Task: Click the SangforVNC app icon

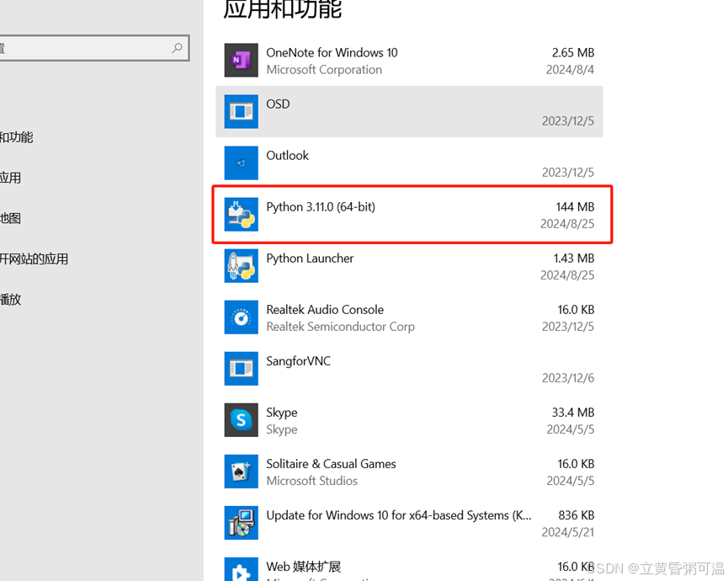Action: tap(241, 369)
